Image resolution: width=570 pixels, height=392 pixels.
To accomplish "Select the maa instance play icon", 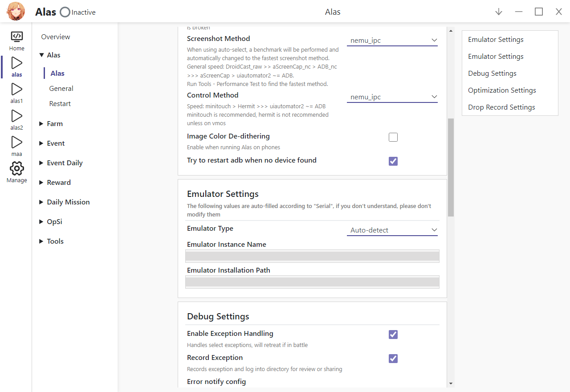I will 17,142.
